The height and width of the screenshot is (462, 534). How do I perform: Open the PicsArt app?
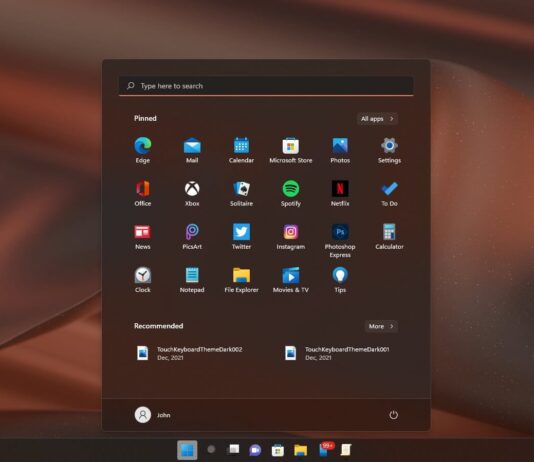pyautogui.click(x=192, y=237)
